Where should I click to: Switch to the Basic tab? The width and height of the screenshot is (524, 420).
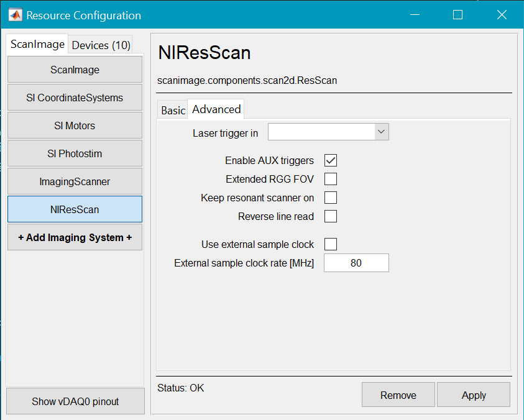[x=173, y=110]
